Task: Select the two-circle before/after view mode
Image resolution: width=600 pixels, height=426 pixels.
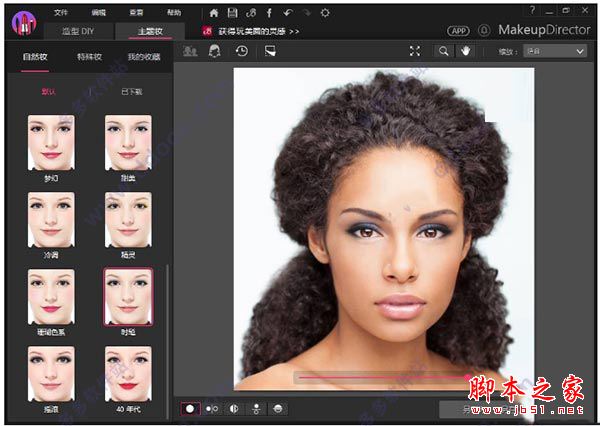Action: click(x=212, y=409)
